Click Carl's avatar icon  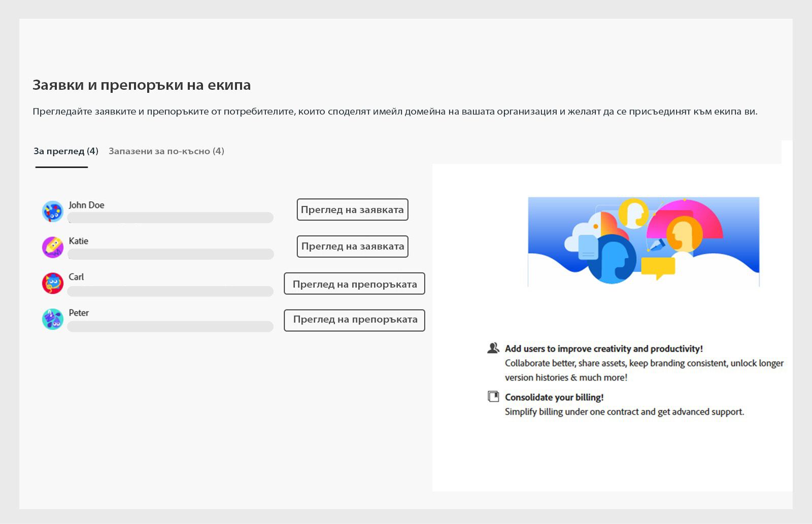point(52,283)
